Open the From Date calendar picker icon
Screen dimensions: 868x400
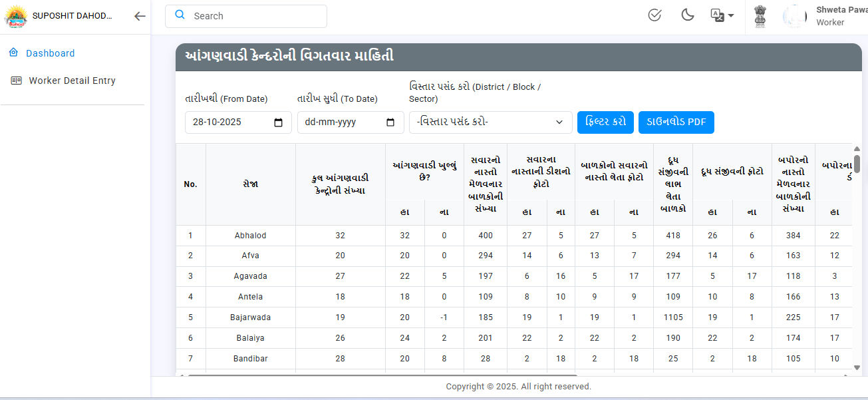(279, 122)
